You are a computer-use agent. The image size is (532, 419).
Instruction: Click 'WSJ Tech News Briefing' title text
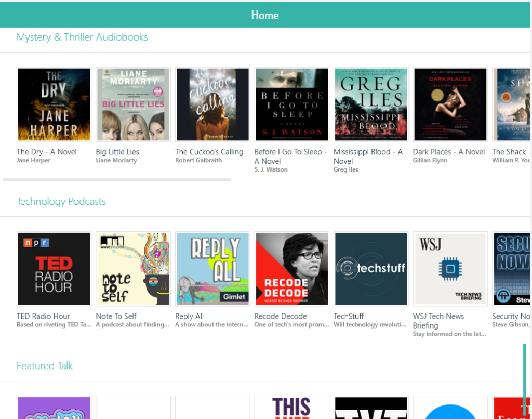pyautogui.click(x=438, y=321)
